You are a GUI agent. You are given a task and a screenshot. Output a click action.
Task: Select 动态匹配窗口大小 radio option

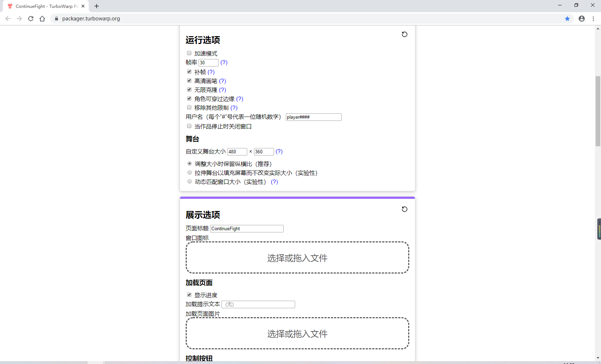click(x=190, y=182)
